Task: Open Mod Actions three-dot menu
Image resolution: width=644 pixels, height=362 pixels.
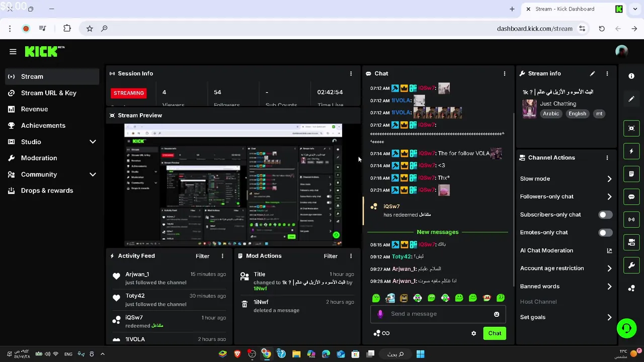Action: pyautogui.click(x=351, y=256)
